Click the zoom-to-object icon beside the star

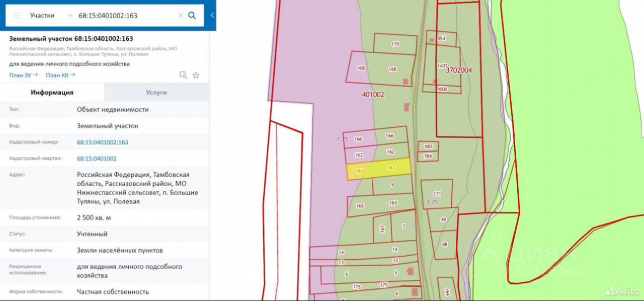coord(184,75)
